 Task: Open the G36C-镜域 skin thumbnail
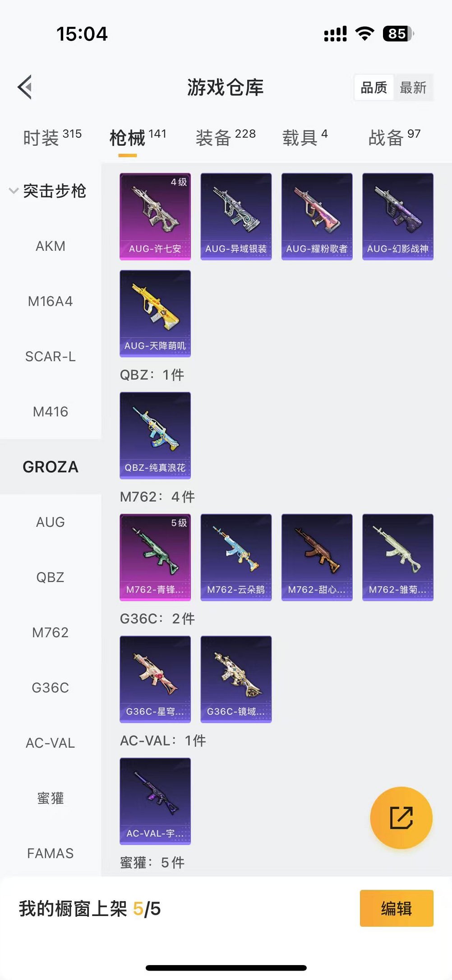click(236, 679)
